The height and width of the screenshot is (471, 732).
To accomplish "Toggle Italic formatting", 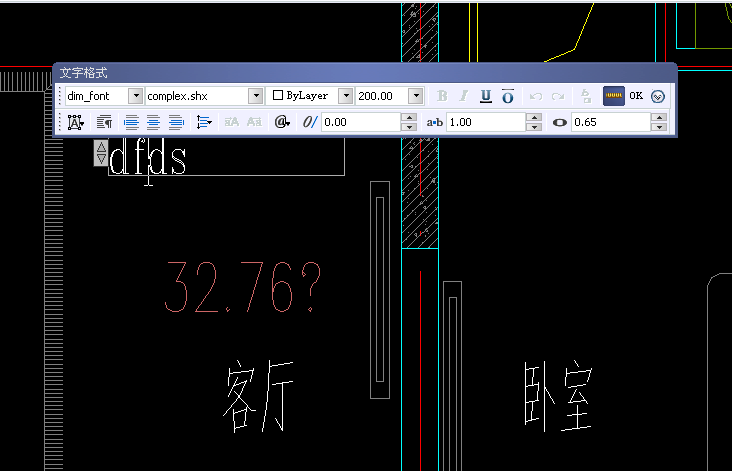I will click(464, 96).
